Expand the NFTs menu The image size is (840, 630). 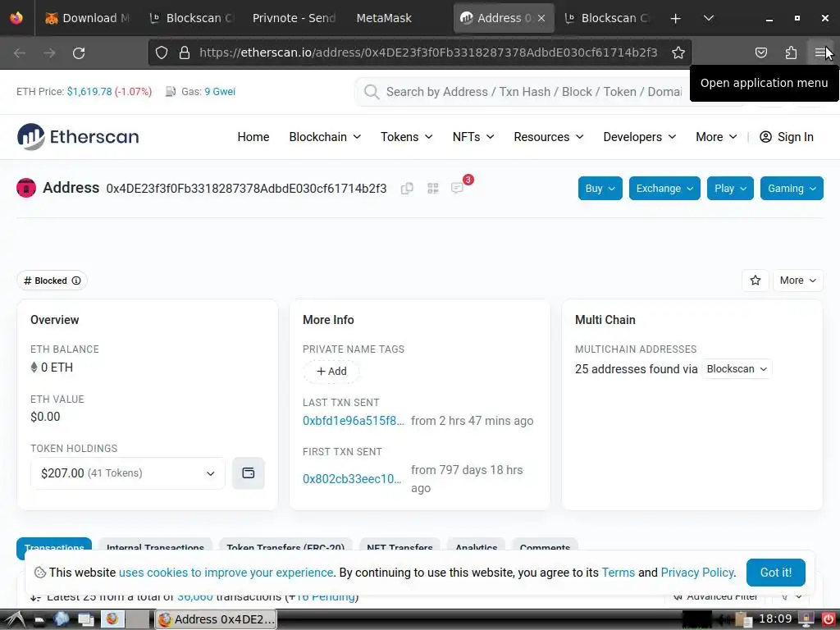click(x=473, y=137)
